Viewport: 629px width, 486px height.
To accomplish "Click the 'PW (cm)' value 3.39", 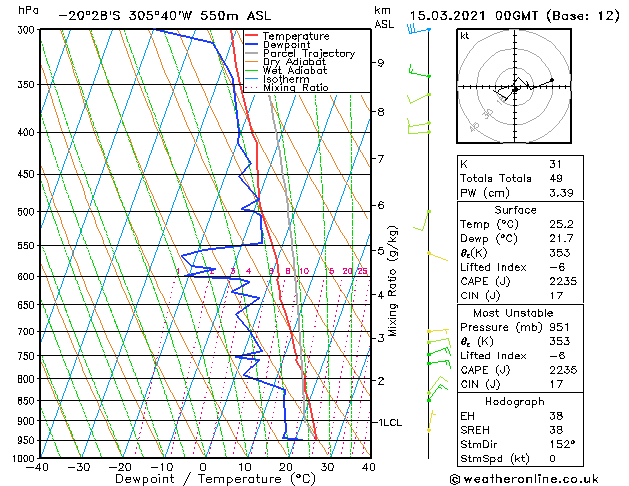I will coord(561,193).
